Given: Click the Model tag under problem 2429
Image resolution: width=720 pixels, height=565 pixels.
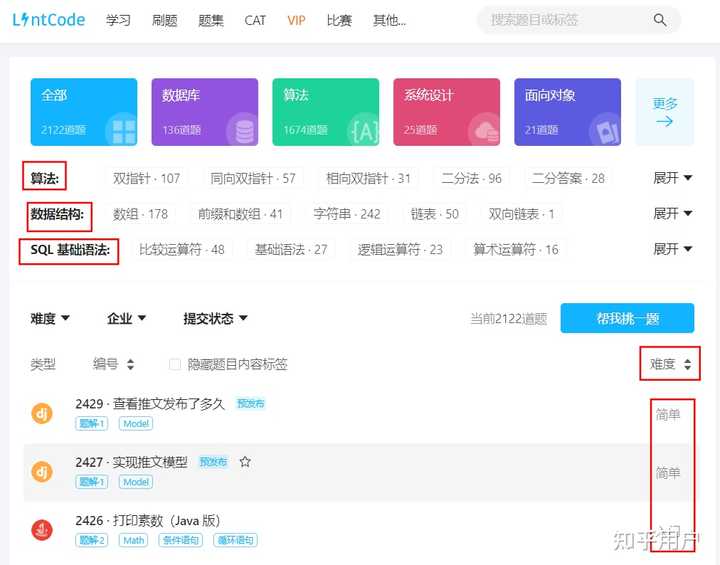Looking at the screenshot, I should [x=136, y=424].
